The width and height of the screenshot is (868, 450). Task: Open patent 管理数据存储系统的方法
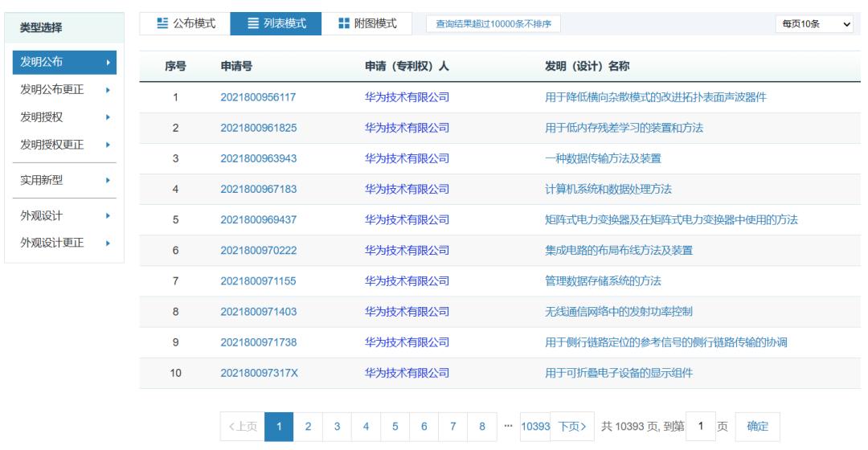[x=603, y=281]
